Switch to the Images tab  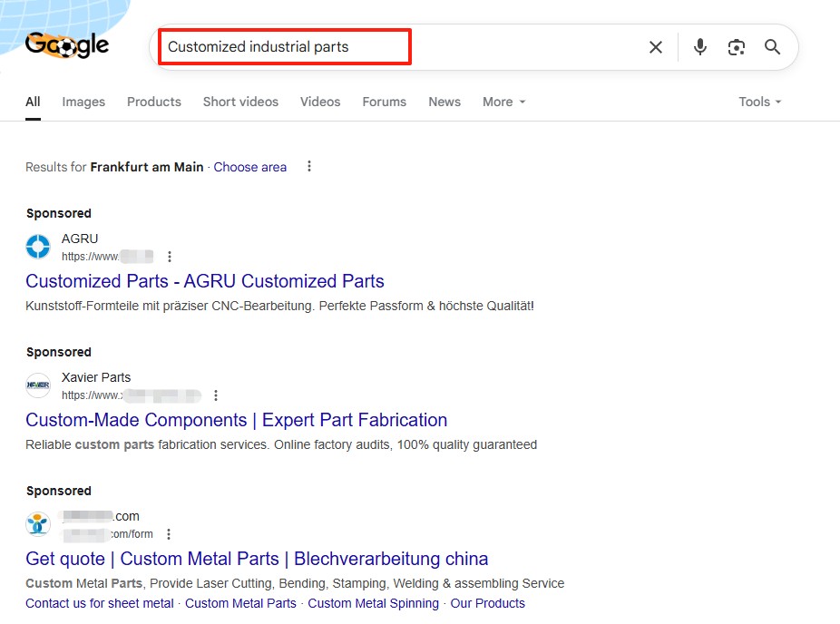(x=83, y=102)
